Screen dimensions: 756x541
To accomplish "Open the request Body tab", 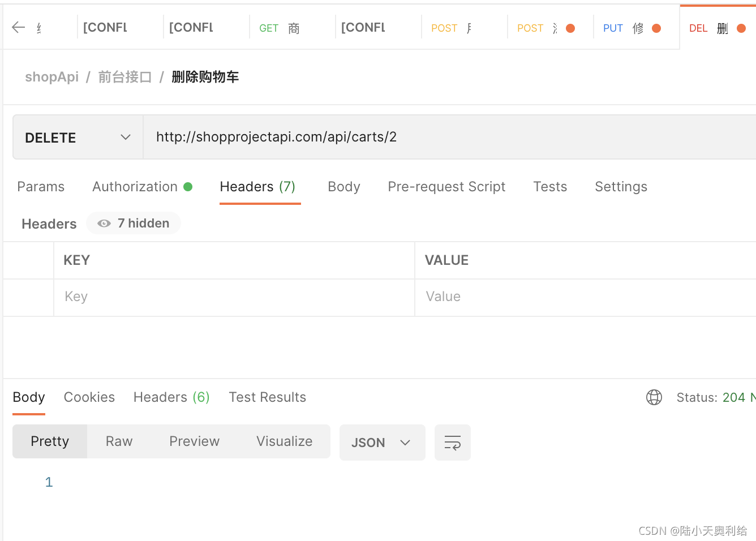I will (x=344, y=187).
